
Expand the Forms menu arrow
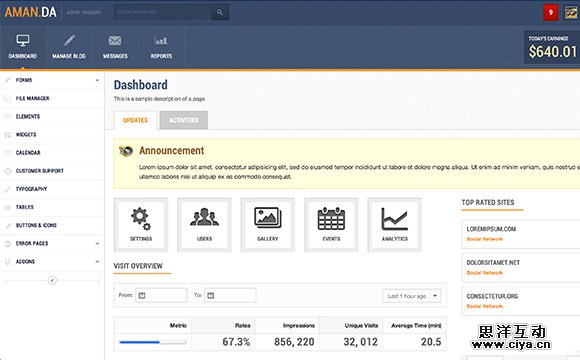pos(97,80)
